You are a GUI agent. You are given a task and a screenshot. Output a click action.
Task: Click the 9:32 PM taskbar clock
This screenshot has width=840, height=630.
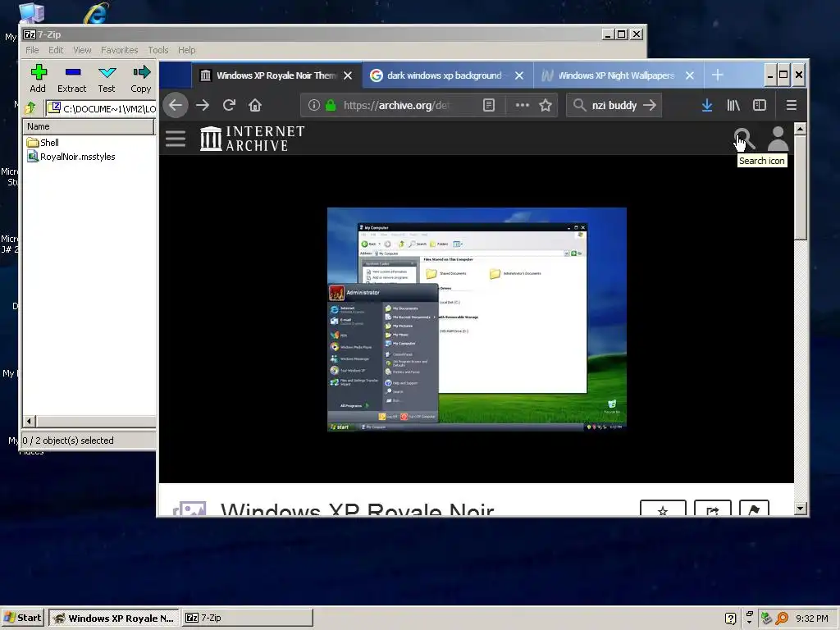point(811,619)
